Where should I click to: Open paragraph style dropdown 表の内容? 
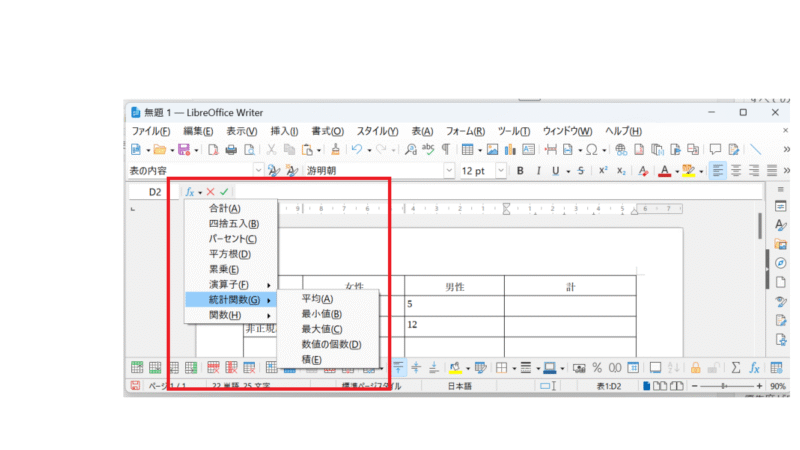click(x=258, y=170)
